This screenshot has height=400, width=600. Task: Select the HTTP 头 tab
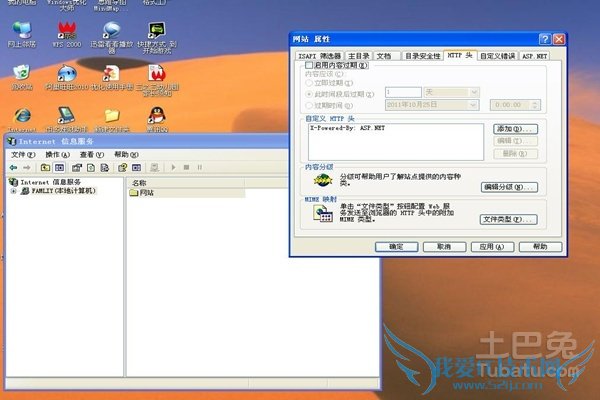[460, 55]
